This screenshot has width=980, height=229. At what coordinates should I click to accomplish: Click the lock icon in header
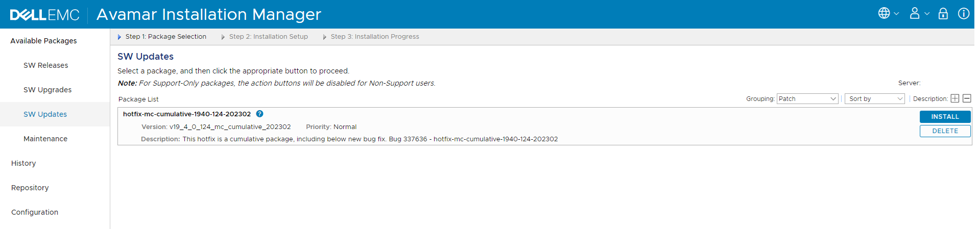(943, 14)
